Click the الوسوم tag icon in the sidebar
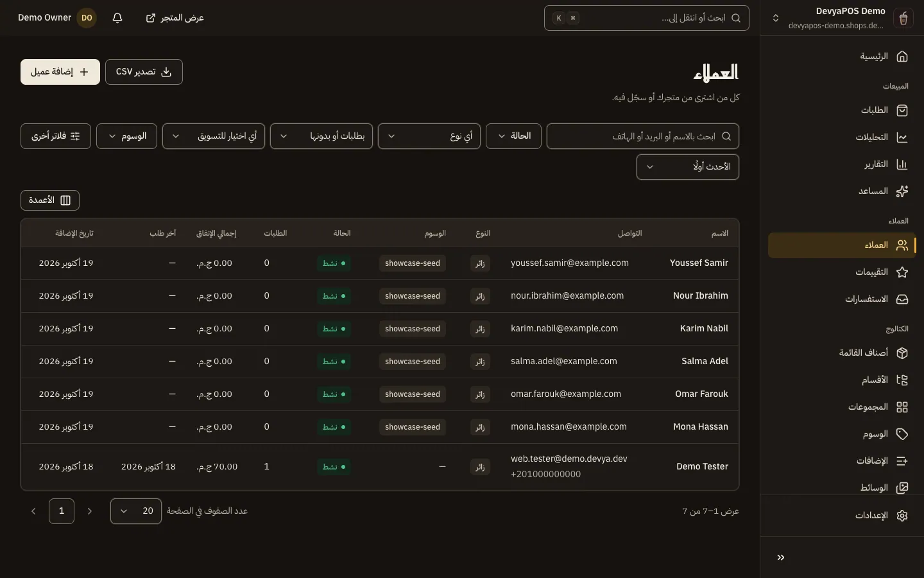Viewport: 924px width, 578px height. click(902, 434)
